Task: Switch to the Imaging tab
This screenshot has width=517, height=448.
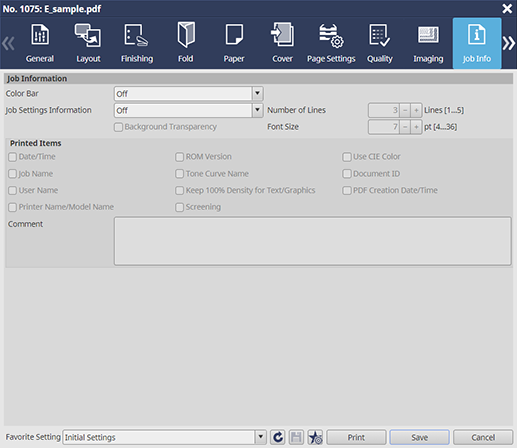Action: (428, 43)
